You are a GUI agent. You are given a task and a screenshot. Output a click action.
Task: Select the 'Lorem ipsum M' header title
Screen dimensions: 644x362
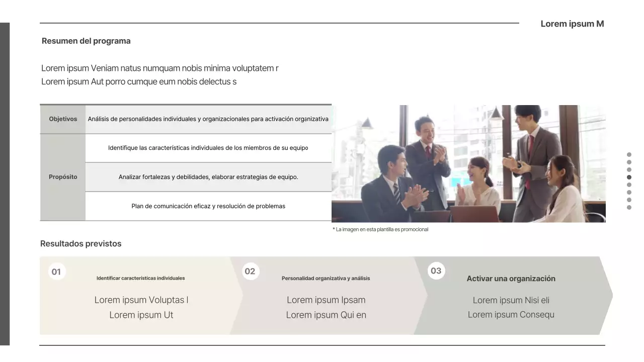pyautogui.click(x=572, y=24)
